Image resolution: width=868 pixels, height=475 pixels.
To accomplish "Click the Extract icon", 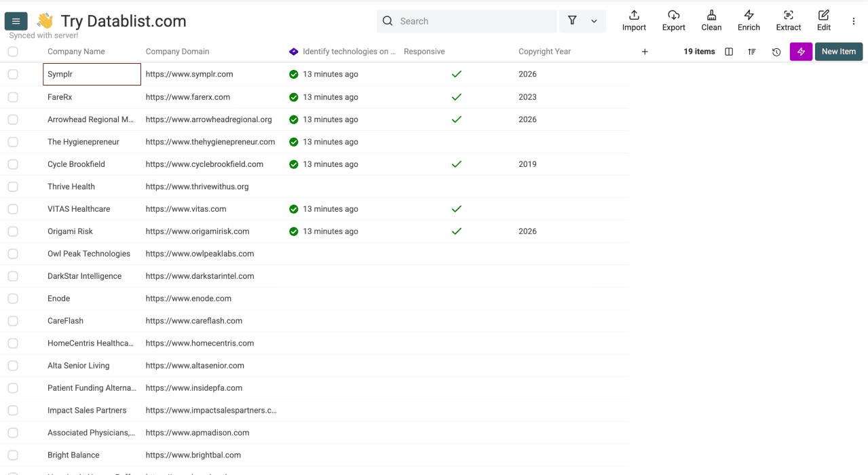I will (788, 20).
